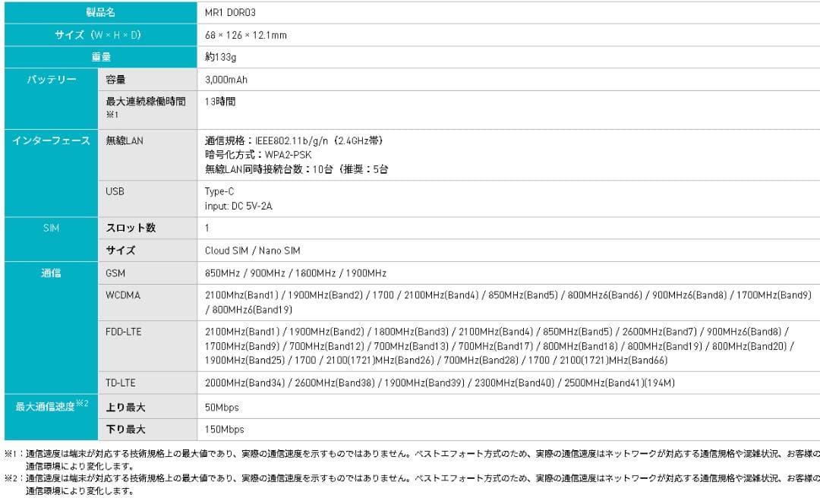Select the '通信規格：IEEE802.11b/g/n' line
The image size is (820, 504).
point(295,140)
